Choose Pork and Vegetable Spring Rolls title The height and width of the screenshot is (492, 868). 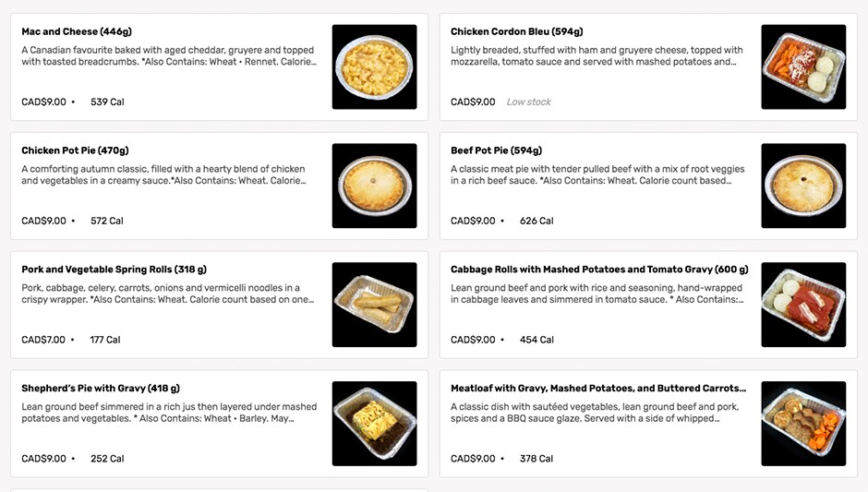coord(114,270)
